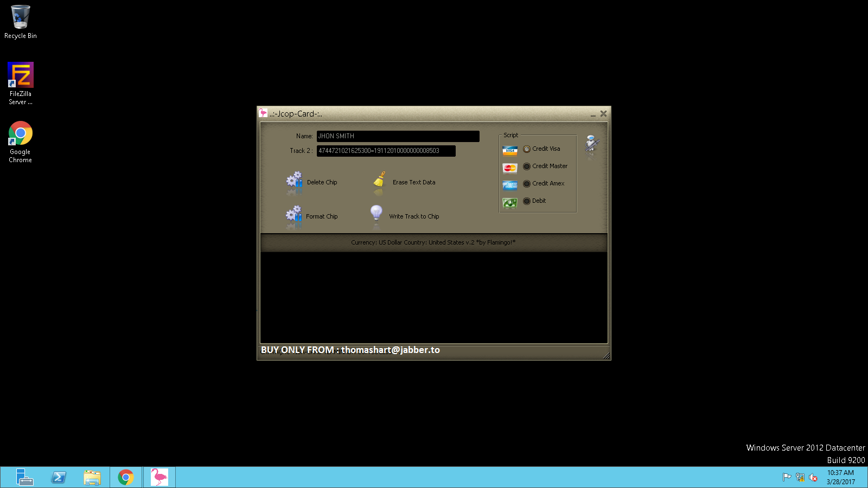Click the Erase Text Data broom icon
Viewport: 868px width, 488px height.
coord(379,179)
